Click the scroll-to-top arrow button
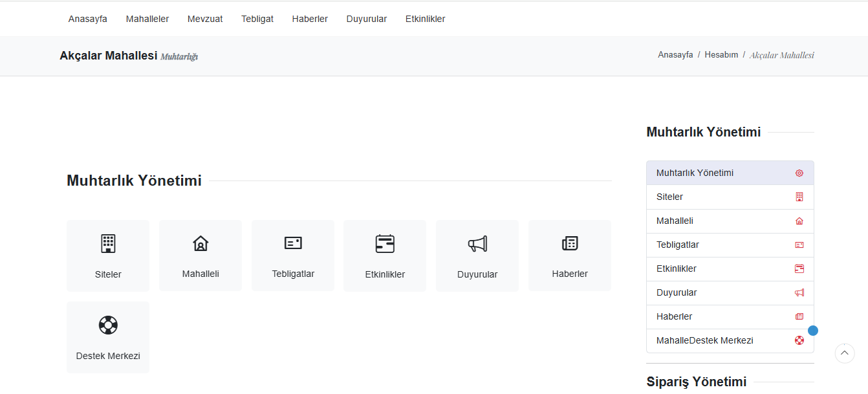This screenshot has height=394, width=868. tap(844, 353)
